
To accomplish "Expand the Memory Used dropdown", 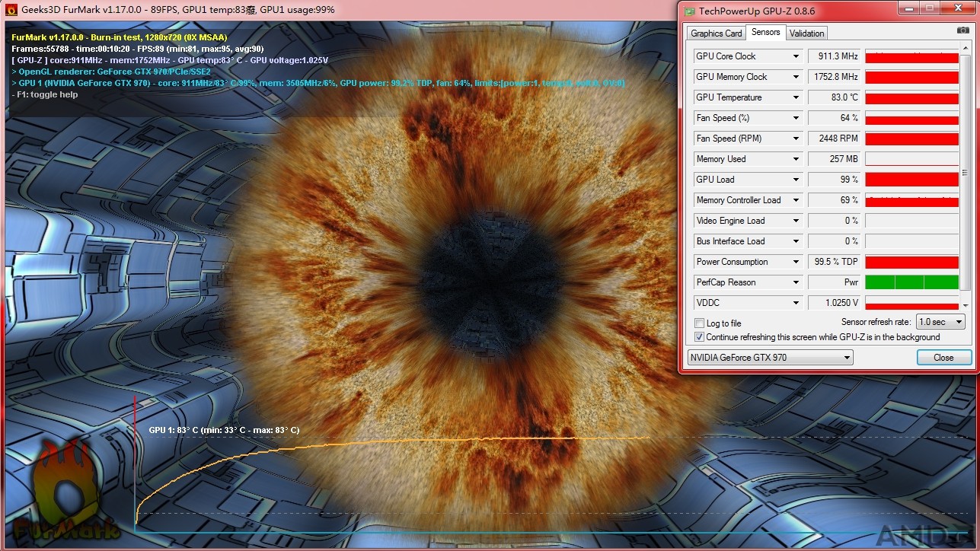I will [796, 159].
